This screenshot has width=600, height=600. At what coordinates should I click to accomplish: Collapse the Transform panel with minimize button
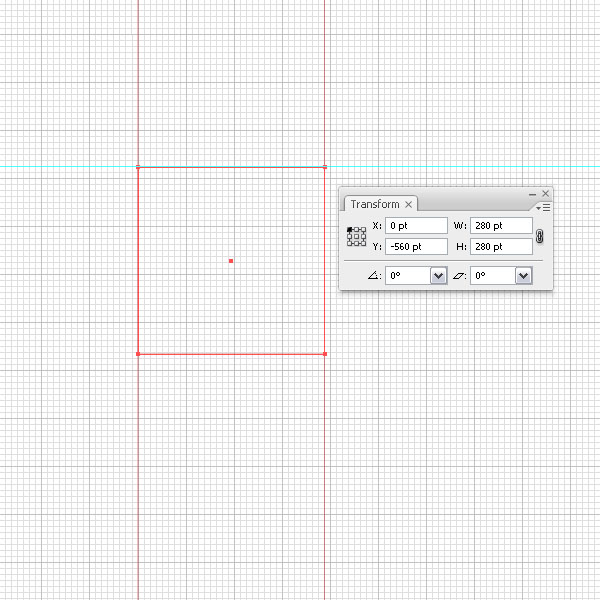click(x=532, y=194)
